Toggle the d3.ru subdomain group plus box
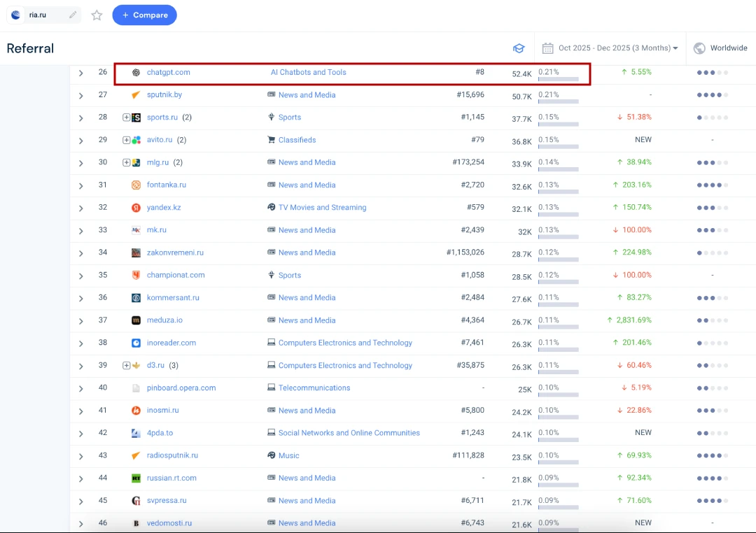This screenshot has height=533, width=756. (x=126, y=365)
